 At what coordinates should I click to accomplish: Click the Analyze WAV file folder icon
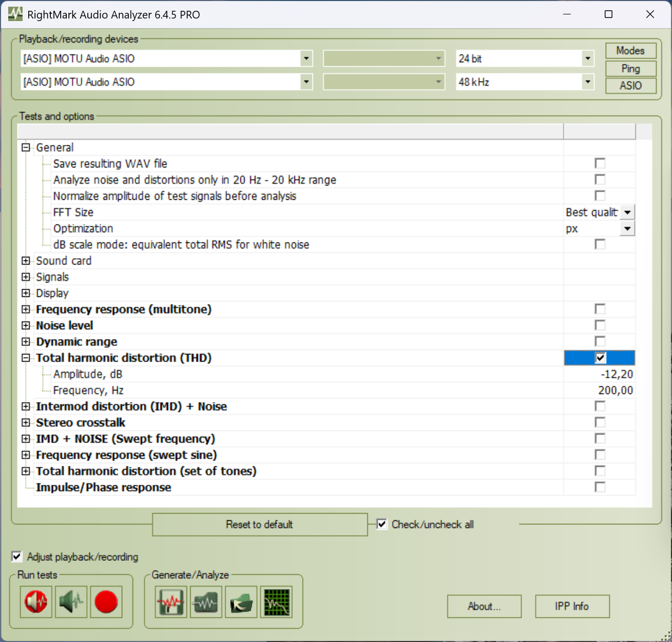coord(206,601)
